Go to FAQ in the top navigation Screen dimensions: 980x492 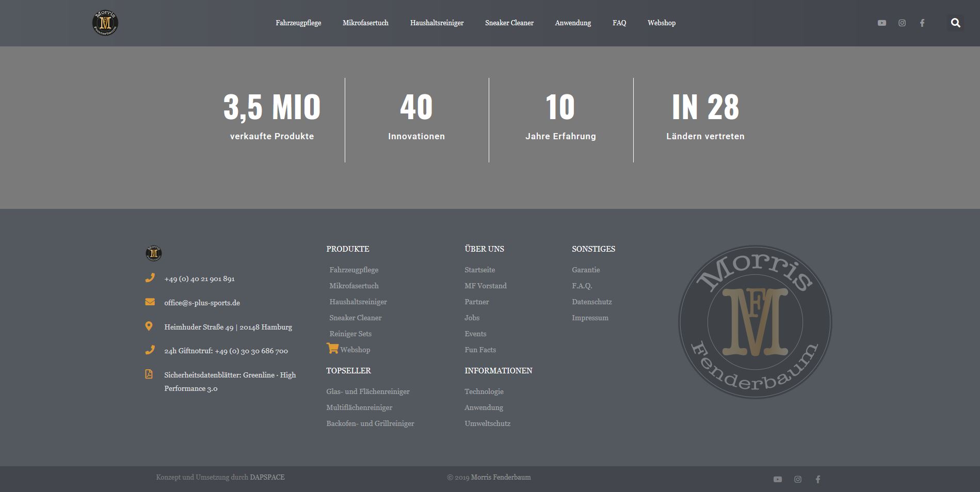click(619, 23)
